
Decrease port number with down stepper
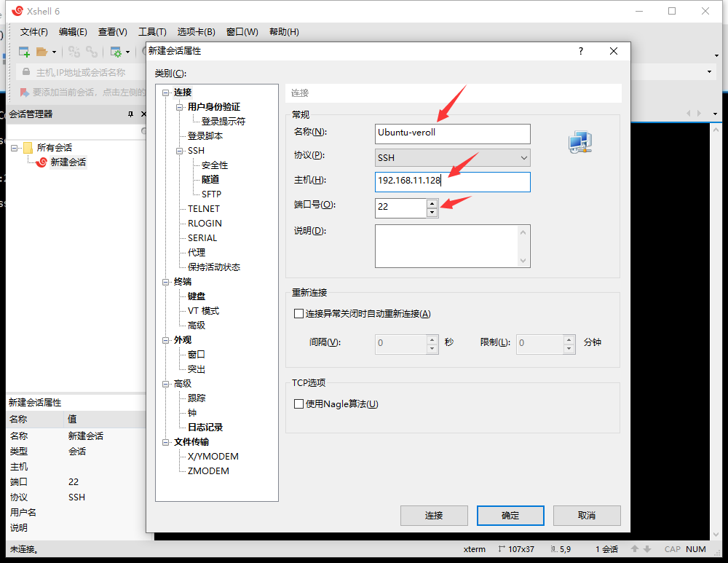tap(432, 212)
